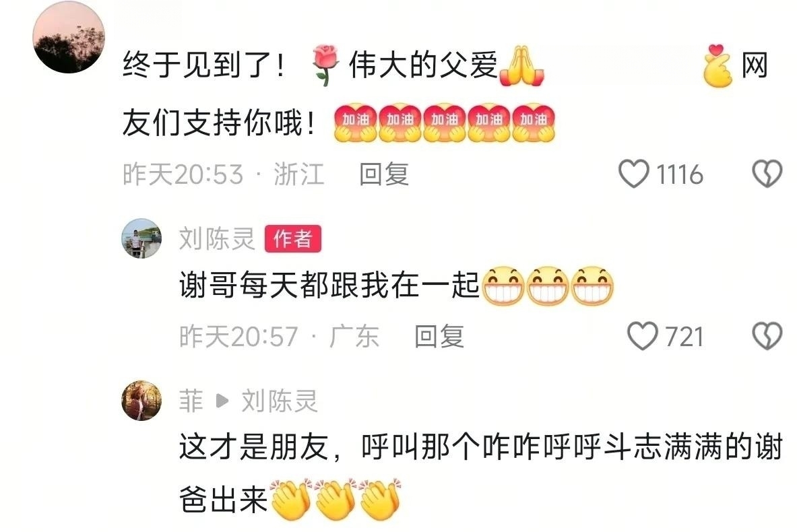
Task: Tap the first 加油 heart sticker
Action: [355, 123]
